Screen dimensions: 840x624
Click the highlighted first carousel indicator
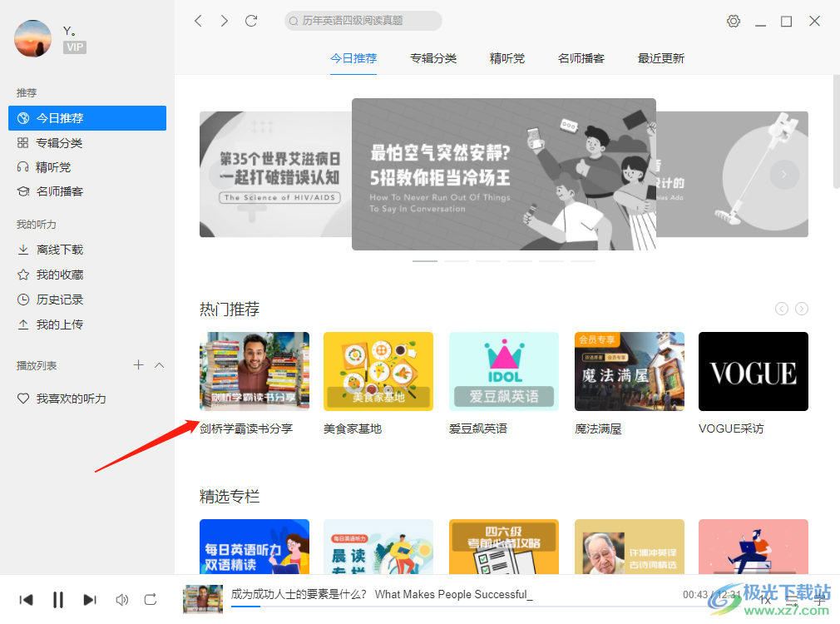coord(425,261)
